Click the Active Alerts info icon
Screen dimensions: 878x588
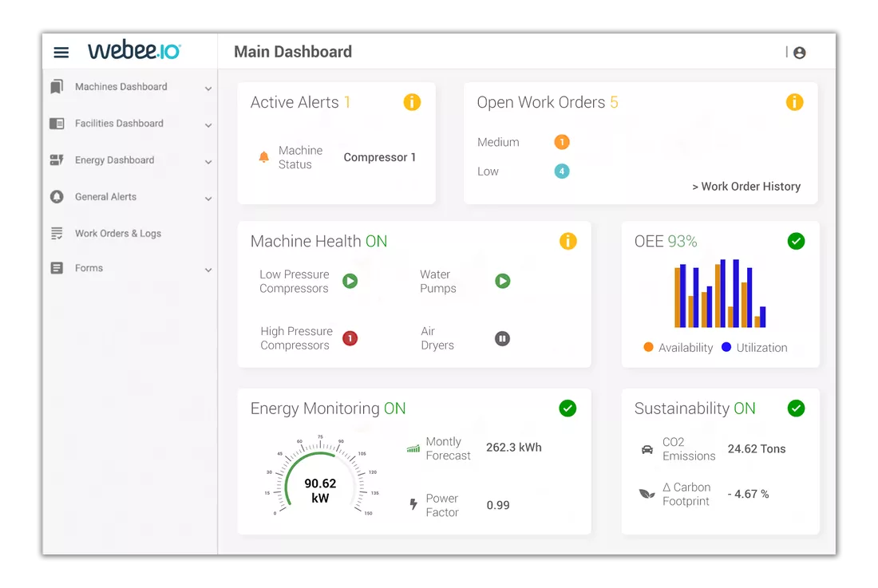tap(412, 102)
